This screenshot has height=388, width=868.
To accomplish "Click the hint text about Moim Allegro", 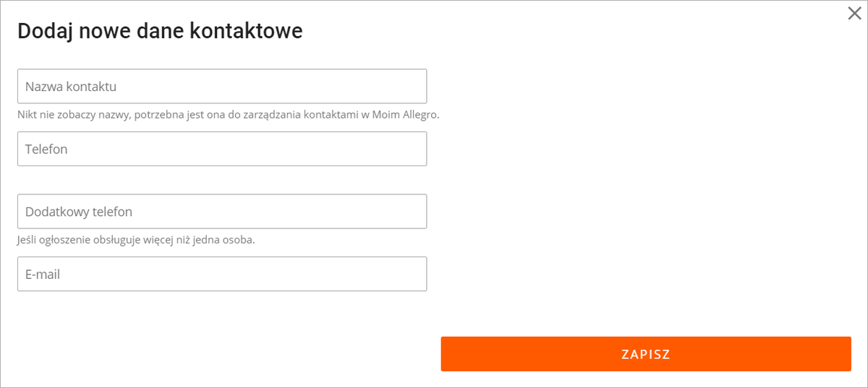I will click(229, 115).
